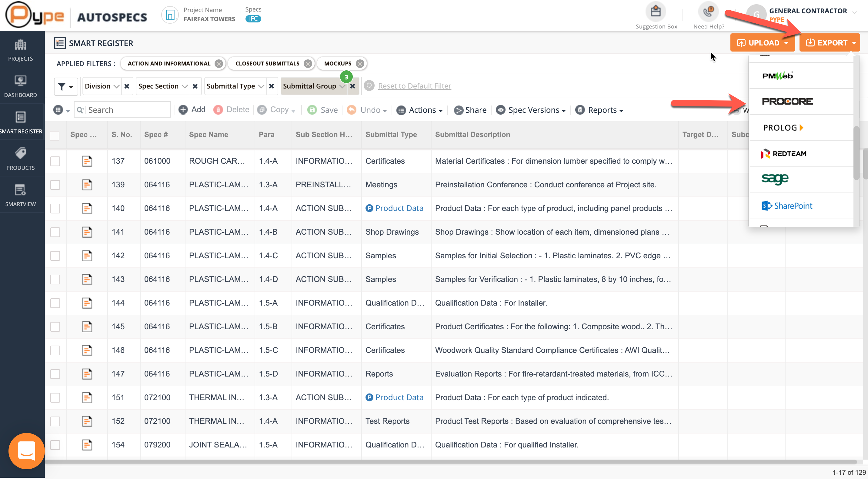
Task: Select SharePoint export option
Action: 787,206
